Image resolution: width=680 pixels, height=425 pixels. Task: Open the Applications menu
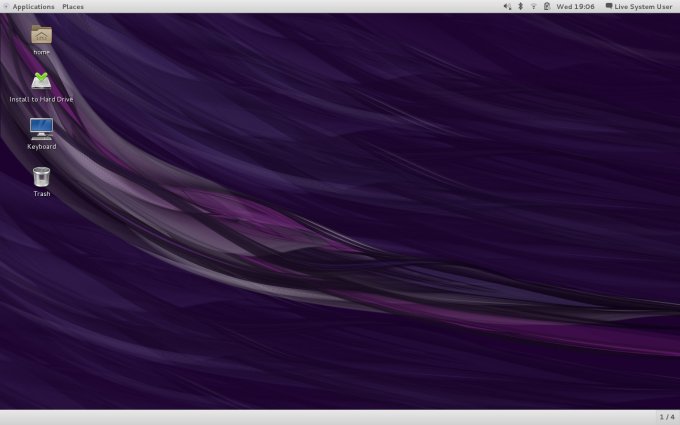[33, 7]
